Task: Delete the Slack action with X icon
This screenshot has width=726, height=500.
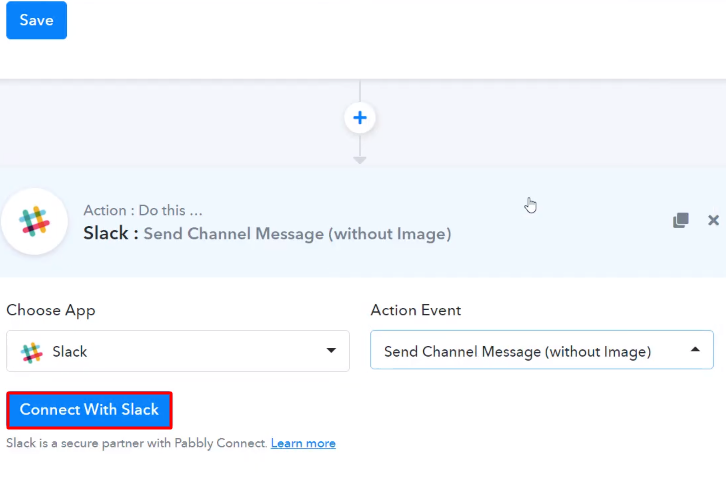Action: pyautogui.click(x=713, y=220)
